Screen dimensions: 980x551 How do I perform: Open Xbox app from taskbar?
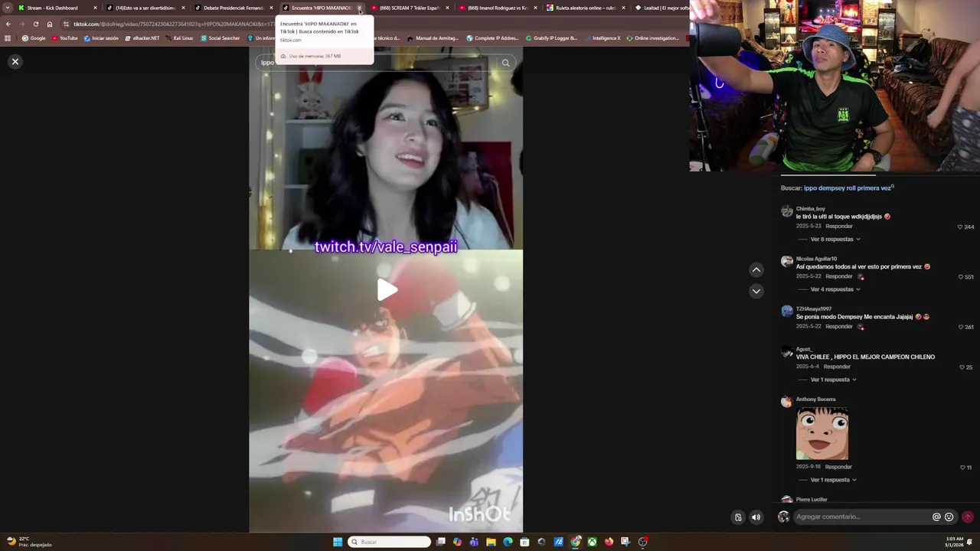[592, 542]
